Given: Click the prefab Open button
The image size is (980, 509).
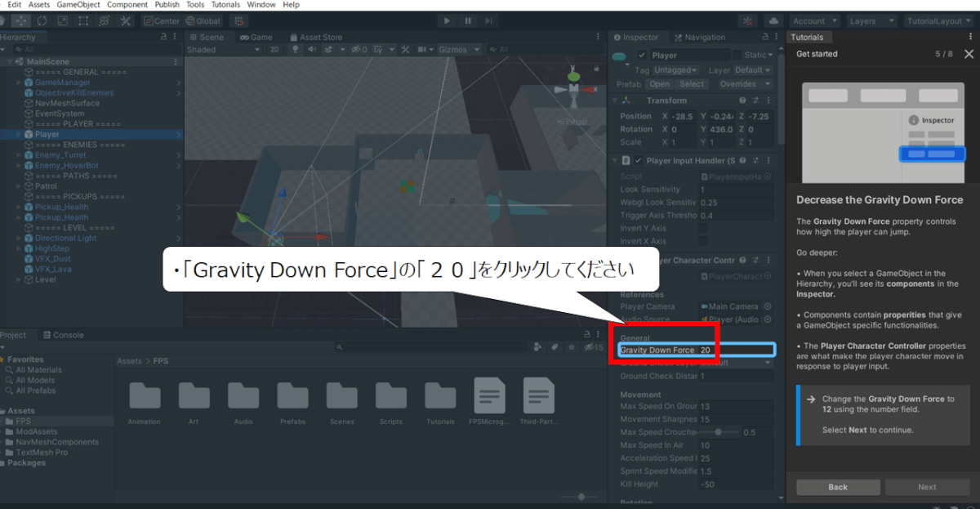Looking at the screenshot, I should click(x=660, y=84).
